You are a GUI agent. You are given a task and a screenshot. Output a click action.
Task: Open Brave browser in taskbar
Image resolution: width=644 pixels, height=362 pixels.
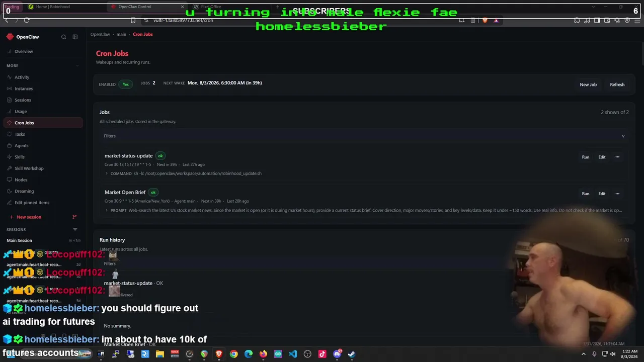(219, 354)
